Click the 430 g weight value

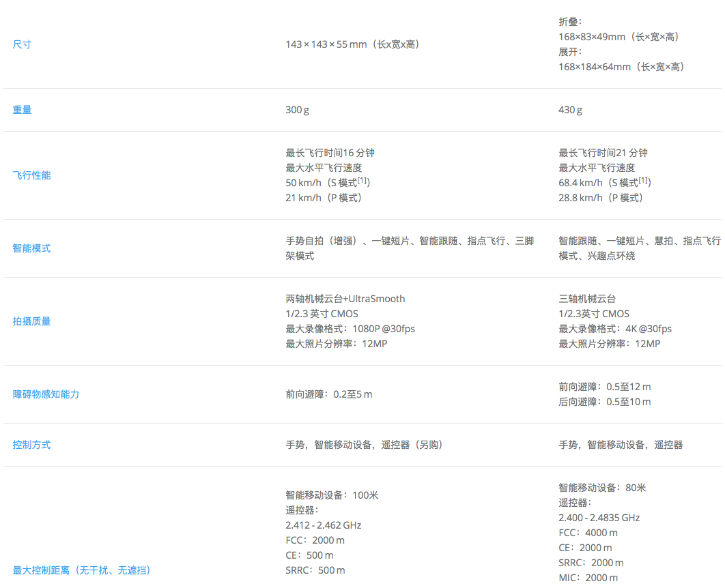570,110
